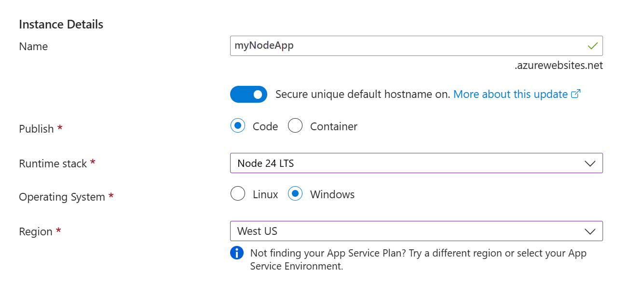Select the Code publish option
Screen dimensions: 644x285
(238, 126)
